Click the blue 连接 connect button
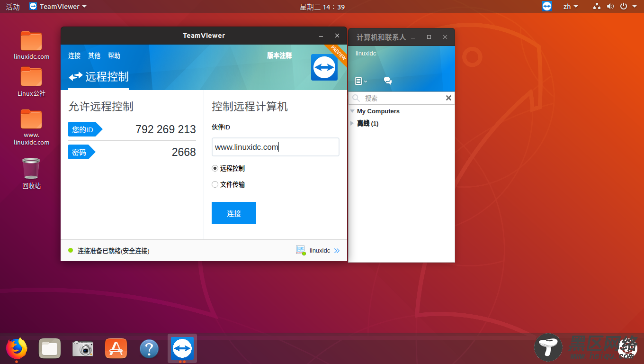The width and height of the screenshot is (644, 364). click(234, 213)
